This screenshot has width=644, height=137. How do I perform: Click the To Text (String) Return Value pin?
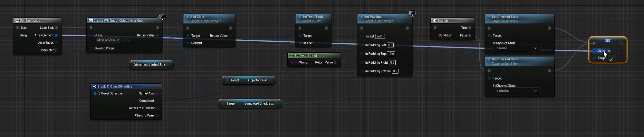pyautogui.click(x=335, y=63)
